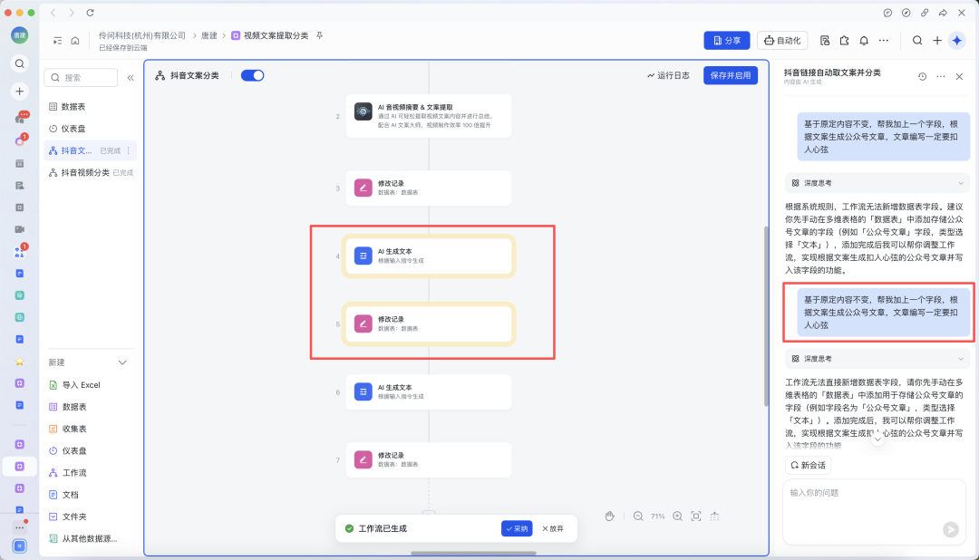The height and width of the screenshot is (560, 979).
Task: Collapse the 新建 section chevron
Action: pyautogui.click(x=123, y=362)
